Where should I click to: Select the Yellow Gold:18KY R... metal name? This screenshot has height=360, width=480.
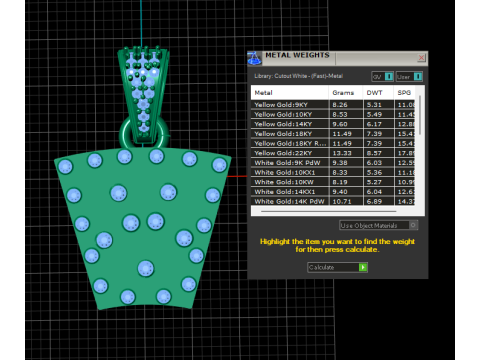pyautogui.click(x=290, y=143)
